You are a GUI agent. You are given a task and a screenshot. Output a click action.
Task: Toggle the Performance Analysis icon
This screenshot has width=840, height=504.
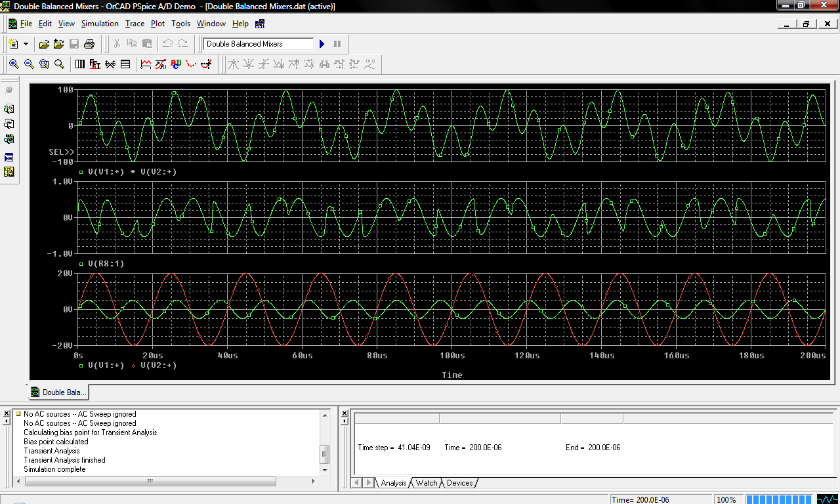coord(110,64)
